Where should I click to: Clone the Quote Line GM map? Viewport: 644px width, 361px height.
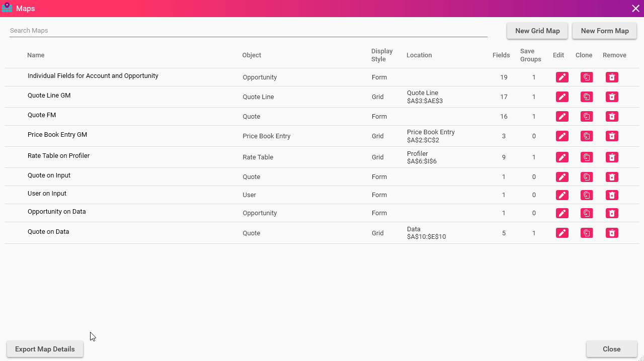587,97
